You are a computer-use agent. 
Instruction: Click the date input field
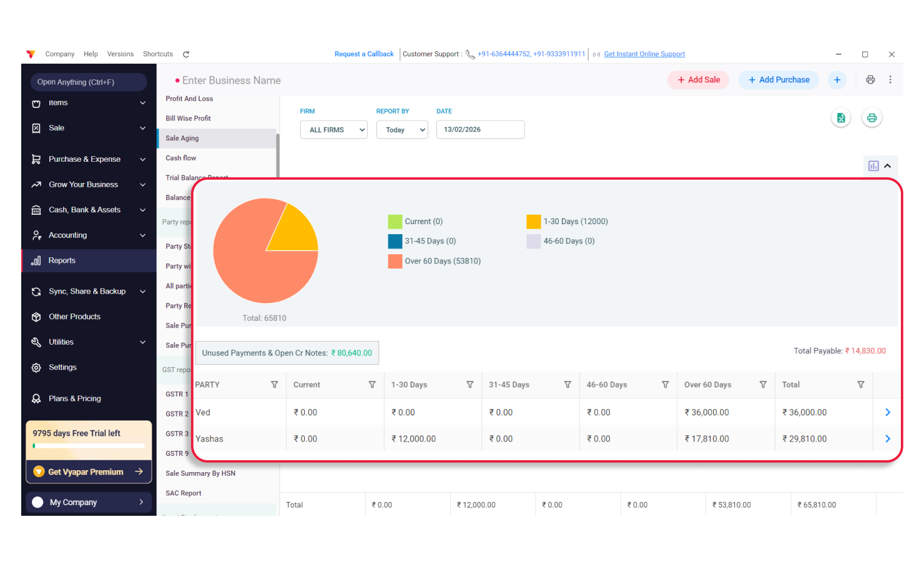[480, 130]
